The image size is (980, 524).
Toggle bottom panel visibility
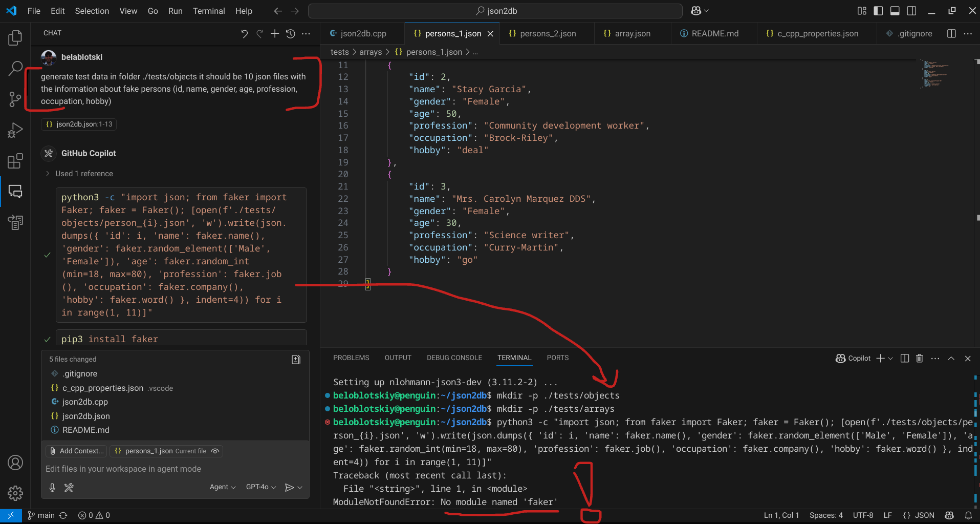click(895, 11)
